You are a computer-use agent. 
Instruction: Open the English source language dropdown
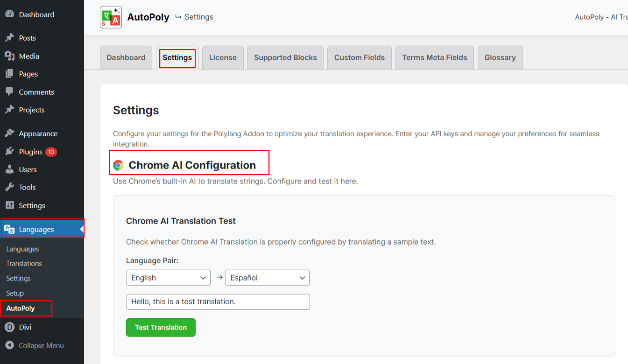168,278
